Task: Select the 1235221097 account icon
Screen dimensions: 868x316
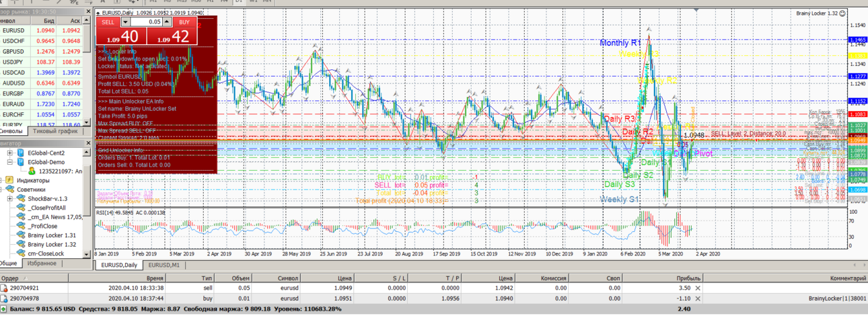Action: 32,171
